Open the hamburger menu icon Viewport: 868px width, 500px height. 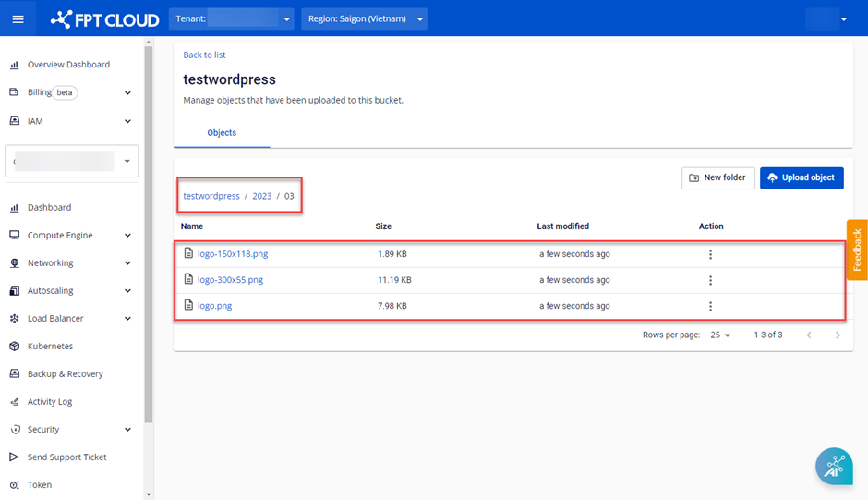pos(18,19)
